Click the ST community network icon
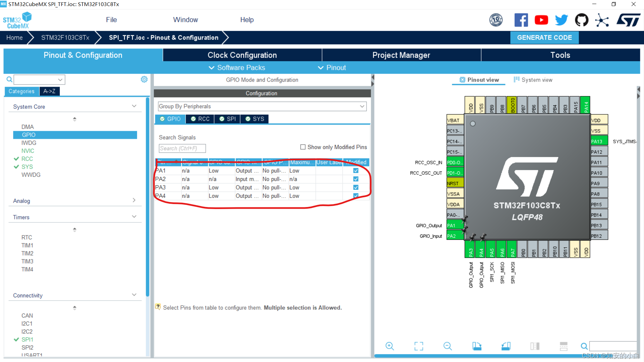 pyautogui.click(x=602, y=21)
